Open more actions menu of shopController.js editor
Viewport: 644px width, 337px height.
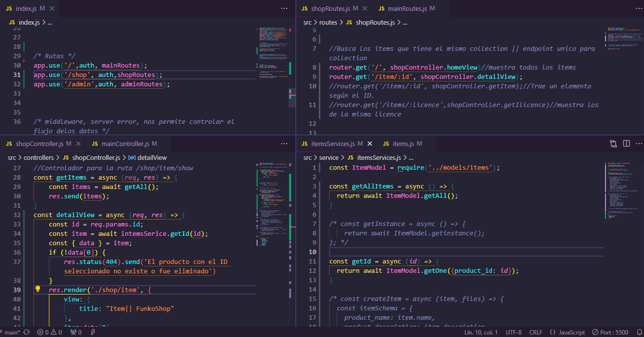coord(284,143)
